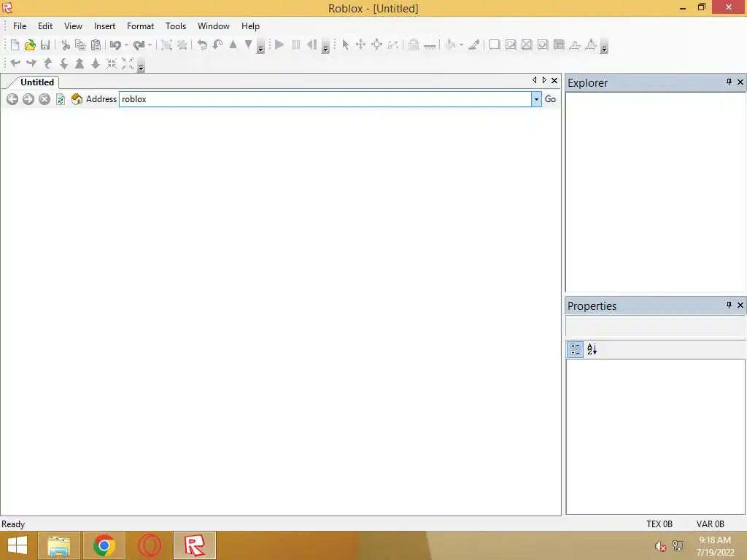
Task: Open the File menu
Action: tap(20, 26)
